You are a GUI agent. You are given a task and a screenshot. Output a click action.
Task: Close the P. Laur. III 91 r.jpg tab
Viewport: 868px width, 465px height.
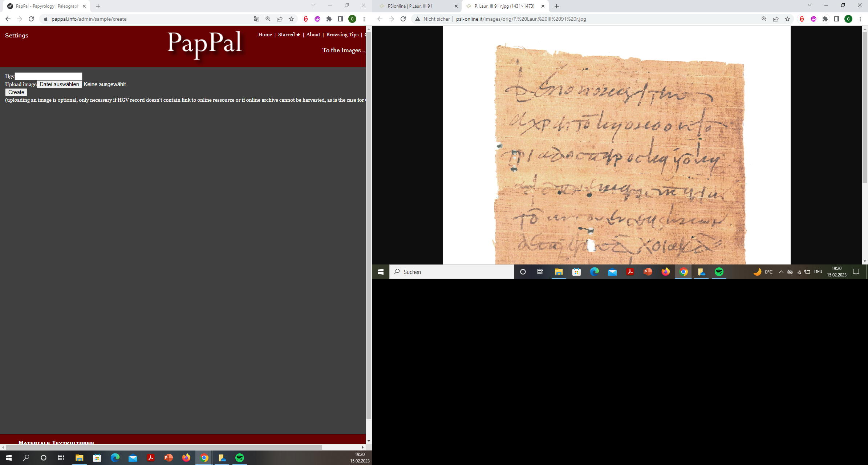coord(543,6)
